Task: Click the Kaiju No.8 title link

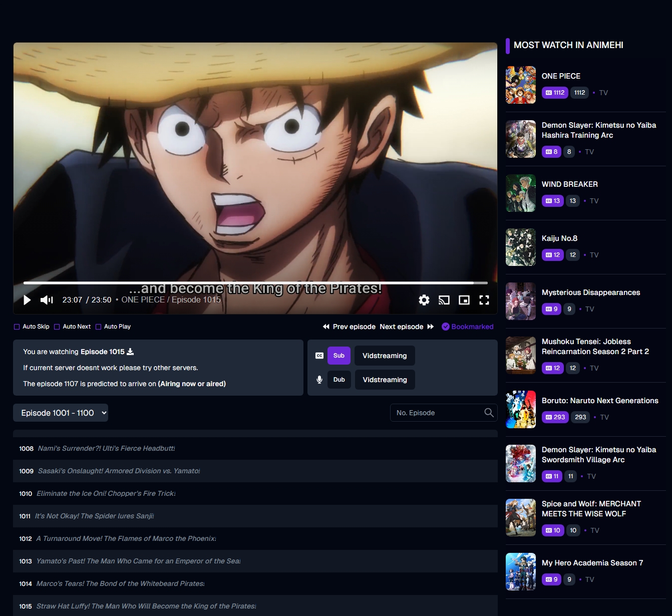Action: pyautogui.click(x=559, y=238)
